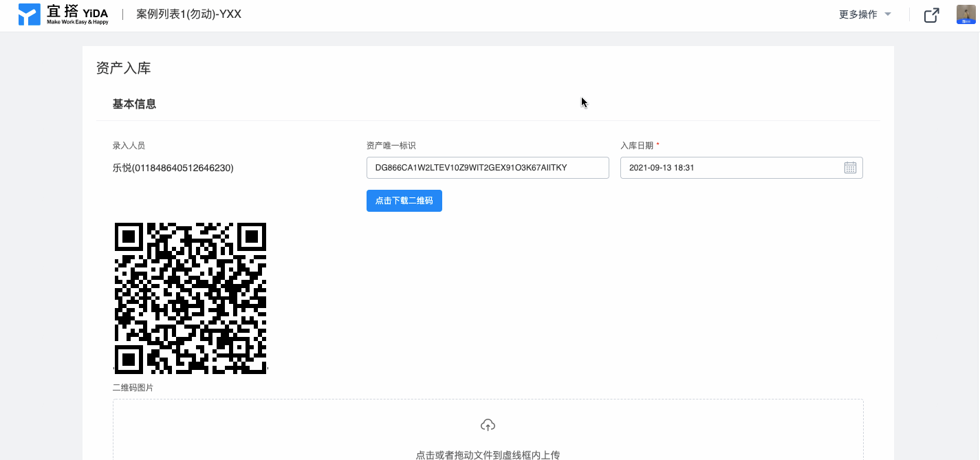This screenshot has width=980, height=460.
Task: Open the external link icon
Action: (x=931, y=15)
